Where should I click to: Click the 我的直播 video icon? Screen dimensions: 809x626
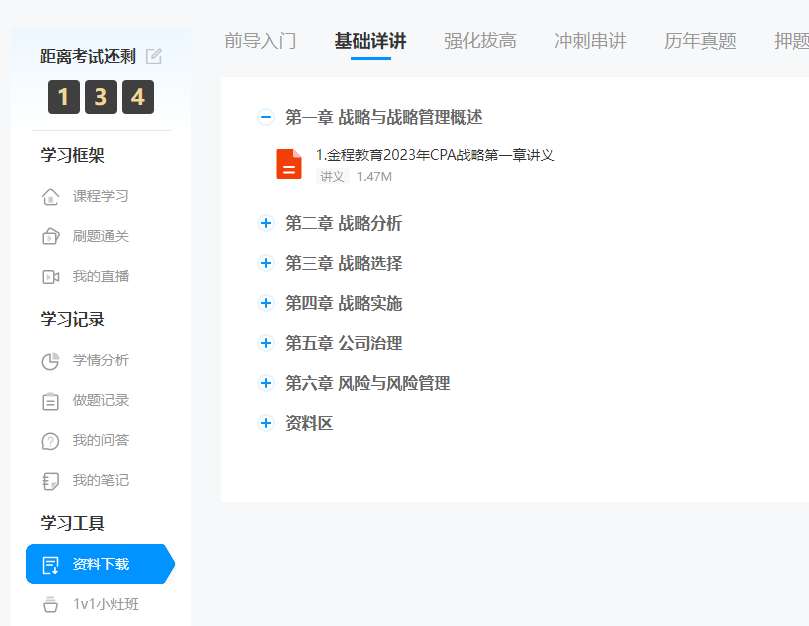[x=50, y=277]
